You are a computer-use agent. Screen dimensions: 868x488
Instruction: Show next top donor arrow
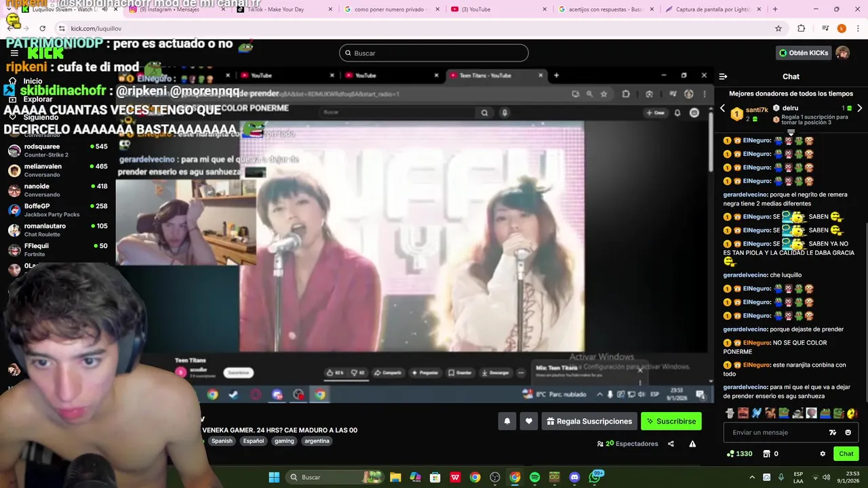(859, 108)
